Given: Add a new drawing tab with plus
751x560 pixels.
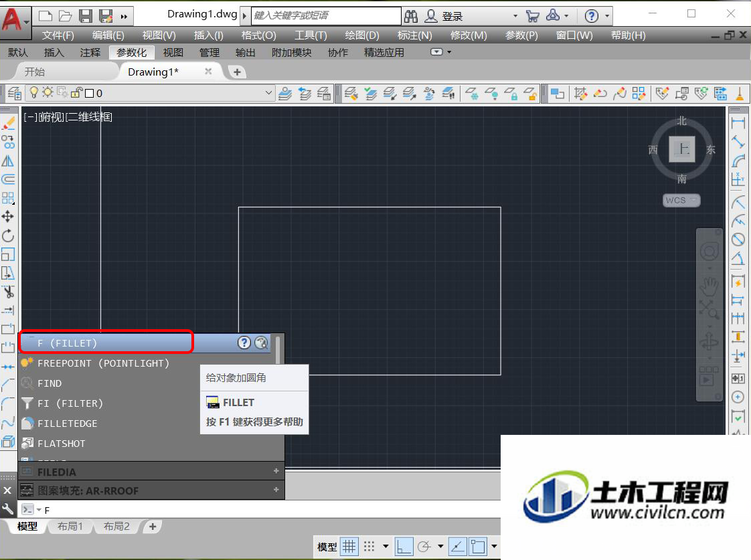Looking at the screenshot, I should pyautogui.click(x=236, y=72).
